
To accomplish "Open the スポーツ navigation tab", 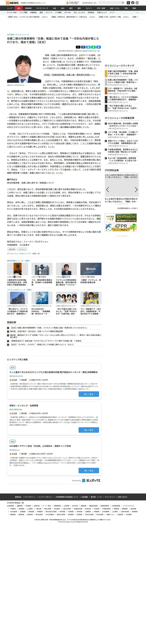I will tap(89, 8).
